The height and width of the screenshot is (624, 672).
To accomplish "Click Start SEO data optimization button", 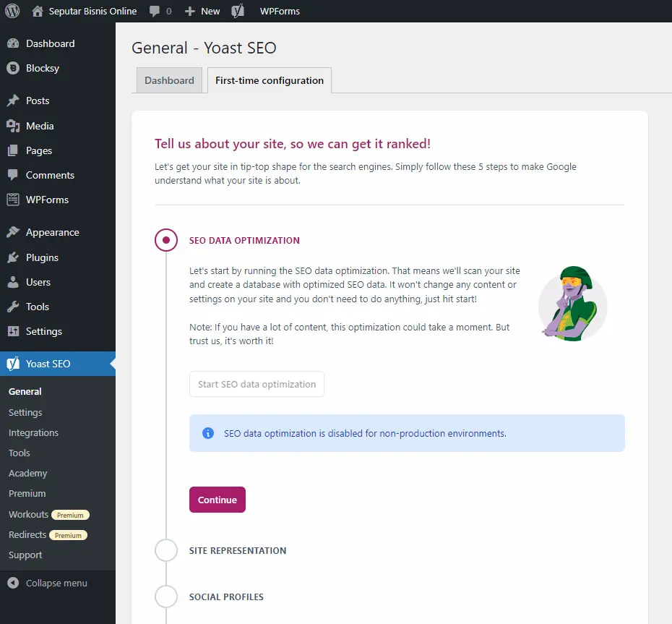I will pos(257,384).
